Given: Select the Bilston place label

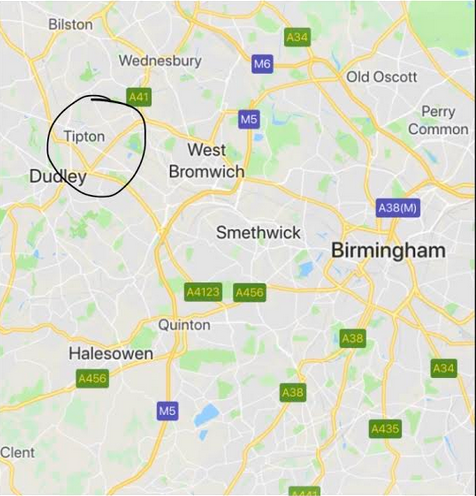Looking at the screenshot, I should (x=71, y=24).
